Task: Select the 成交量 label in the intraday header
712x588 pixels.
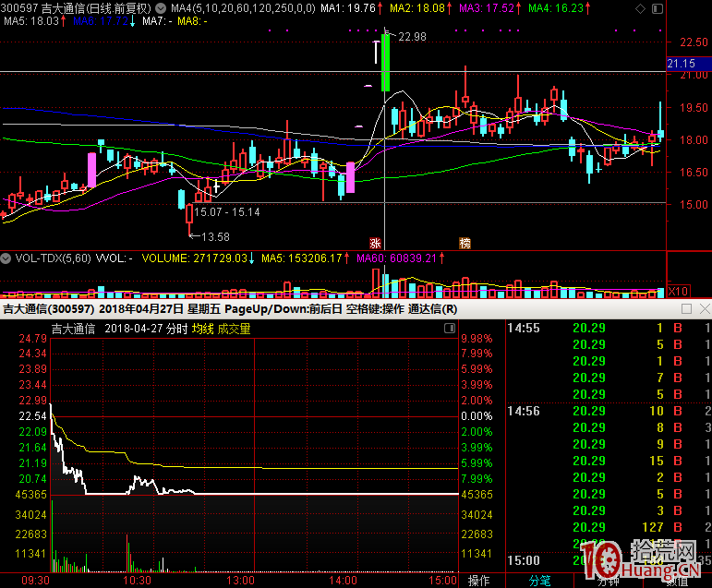Action: coord(234,329)
